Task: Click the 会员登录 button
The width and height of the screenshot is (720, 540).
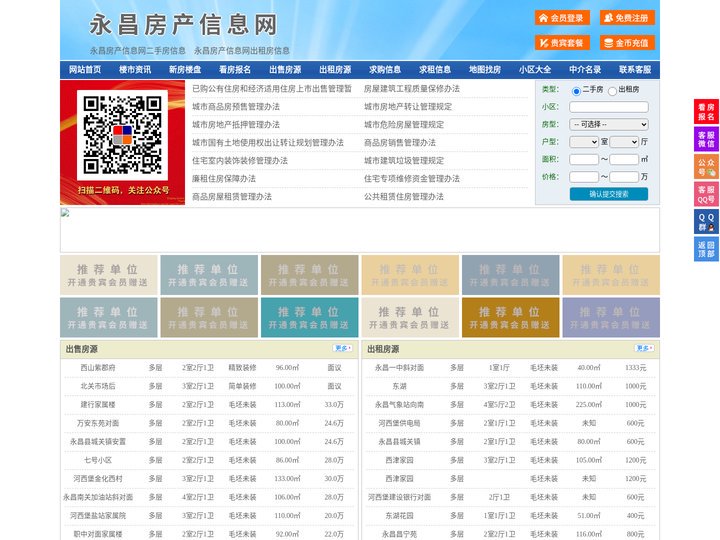Action: (x=562, y=18)
